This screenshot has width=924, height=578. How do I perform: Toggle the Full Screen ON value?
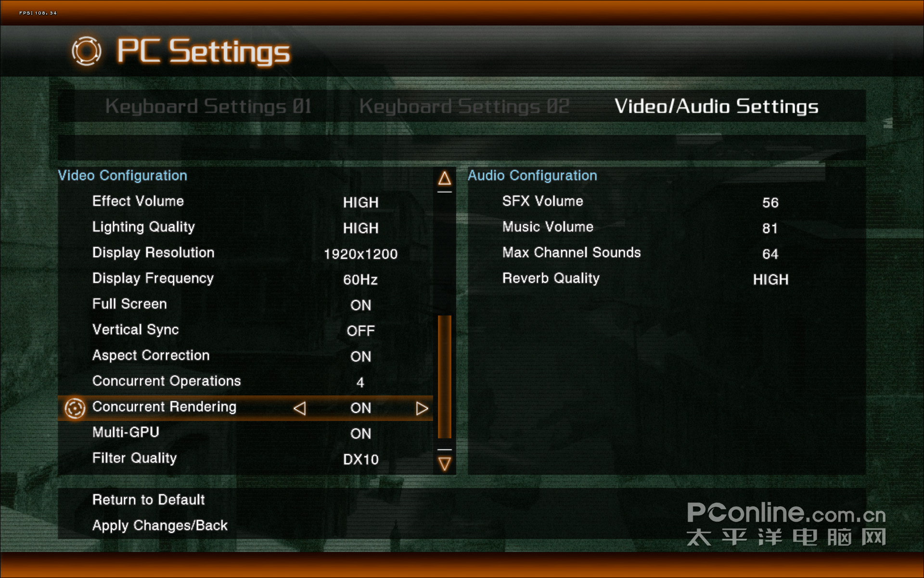360,305
